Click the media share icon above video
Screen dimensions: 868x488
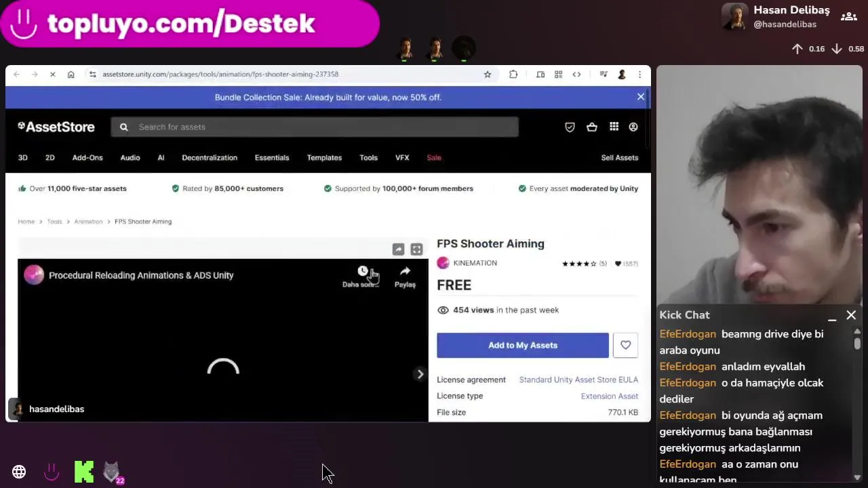pos(398,249)
